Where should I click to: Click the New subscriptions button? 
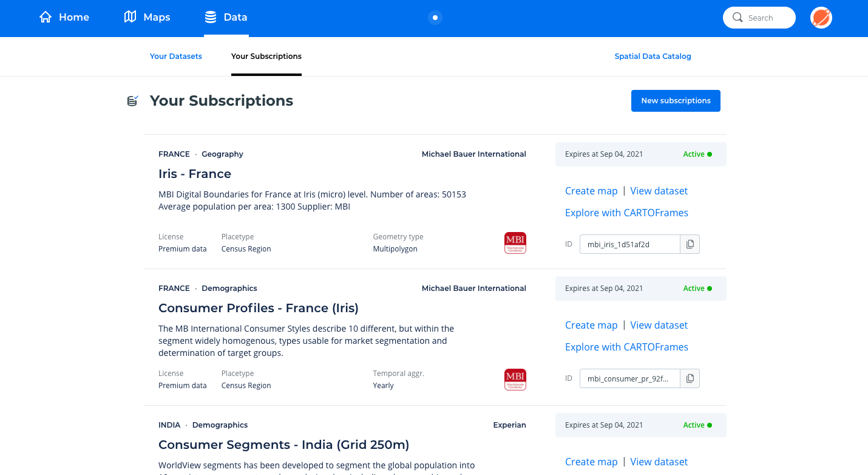[676, 101]
